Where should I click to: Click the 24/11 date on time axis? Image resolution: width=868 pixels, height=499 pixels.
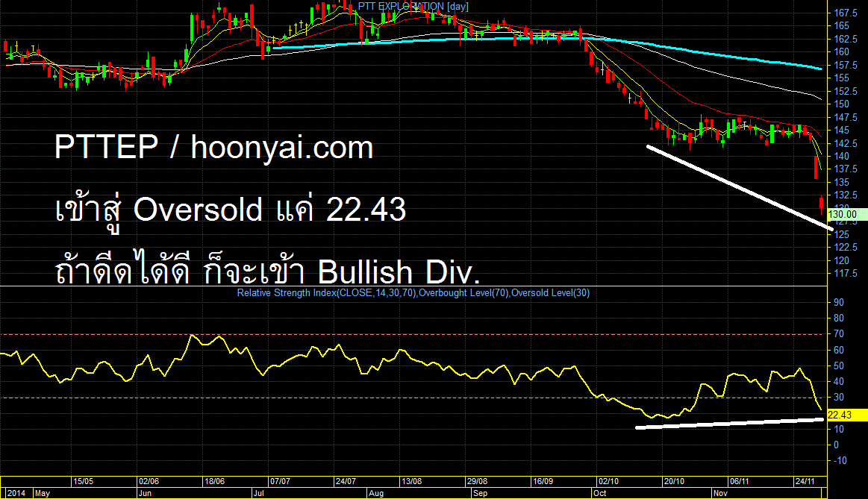805,481
